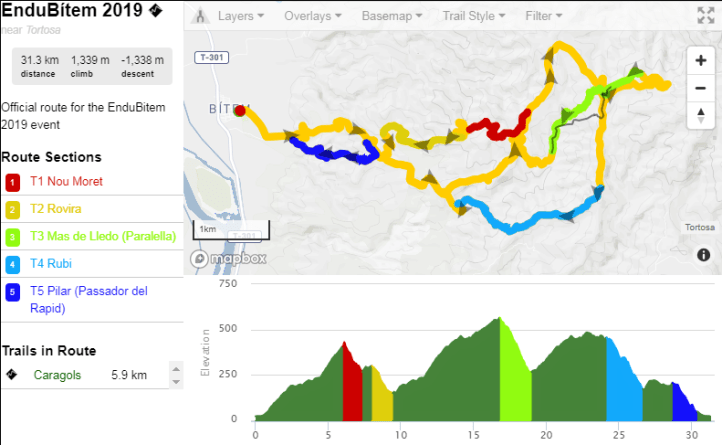Open the Caragols trail link
Screen dimensions: 722x445
[58, 375]
